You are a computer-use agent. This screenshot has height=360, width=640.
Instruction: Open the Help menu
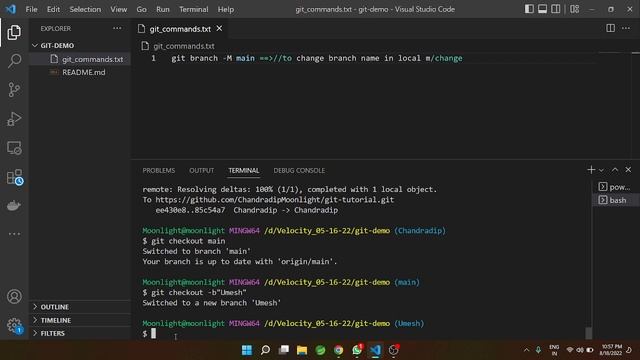pyautogui.click(x=226, y=9)
